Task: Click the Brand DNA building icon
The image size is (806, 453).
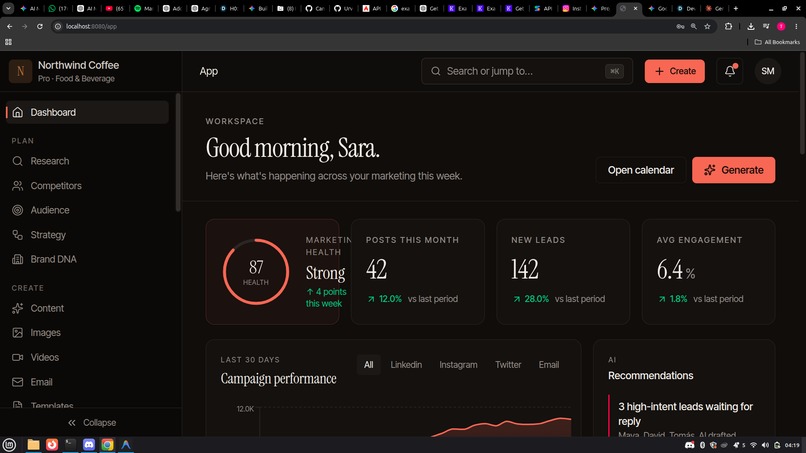Action: (17, 259)
